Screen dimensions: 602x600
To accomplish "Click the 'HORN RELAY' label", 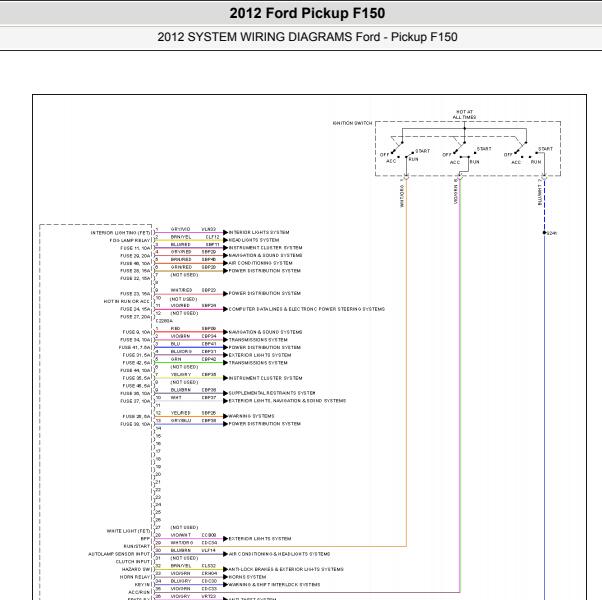I will coord(135,577).
